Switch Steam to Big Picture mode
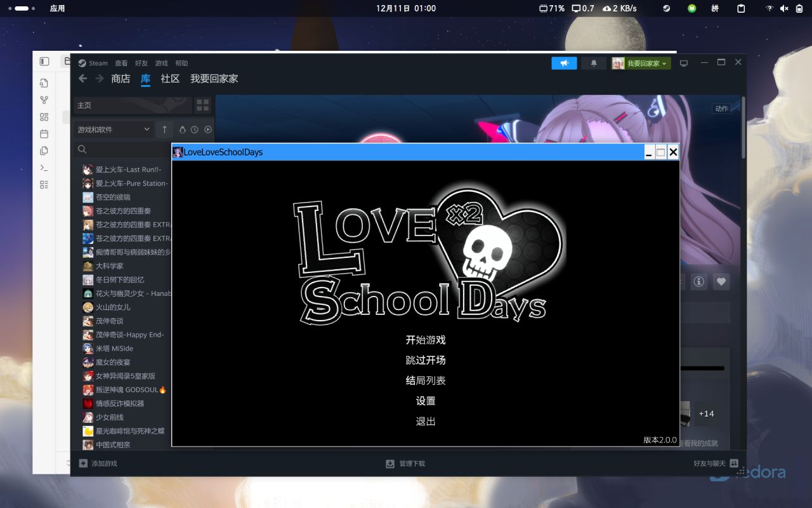This screenshot has width=812, height=508. [x=684, y=63]
